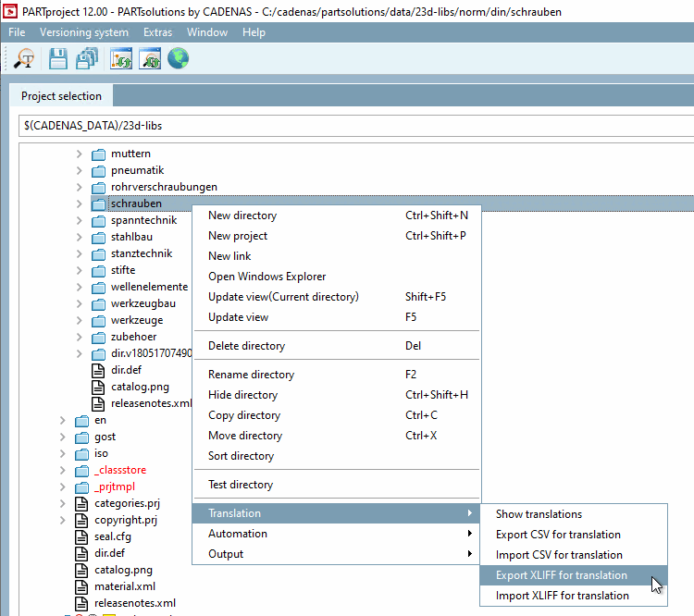Switch to Project selection tab
The width and height of the screenshot is (694, 616).
tap(62, 96)
